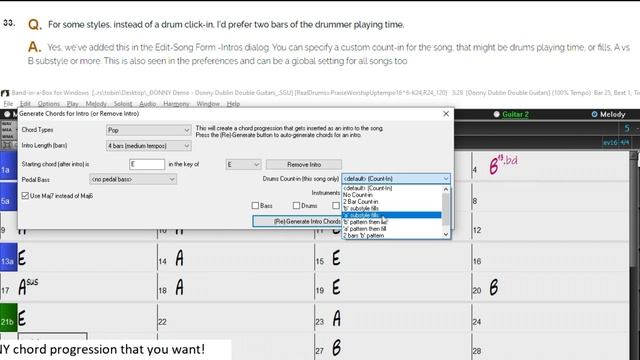Click bar number 16 in chord sheet
The image size is (640, 360).
pyautogui.click(x=477, y=261)
